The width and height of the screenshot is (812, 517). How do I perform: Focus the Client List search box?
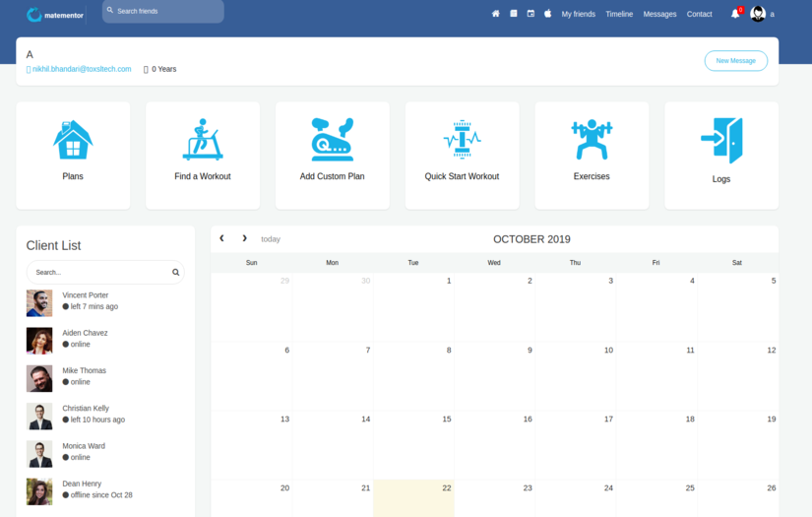tap(105, 273)
